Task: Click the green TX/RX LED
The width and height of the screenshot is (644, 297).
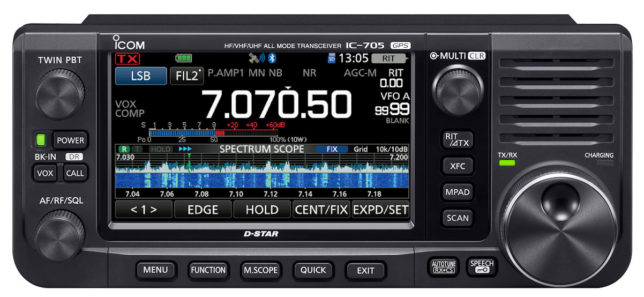Action: [506, 162]
